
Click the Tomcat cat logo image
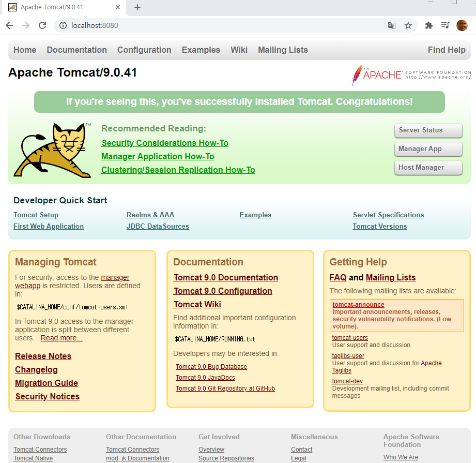click(x=52, y=150)
